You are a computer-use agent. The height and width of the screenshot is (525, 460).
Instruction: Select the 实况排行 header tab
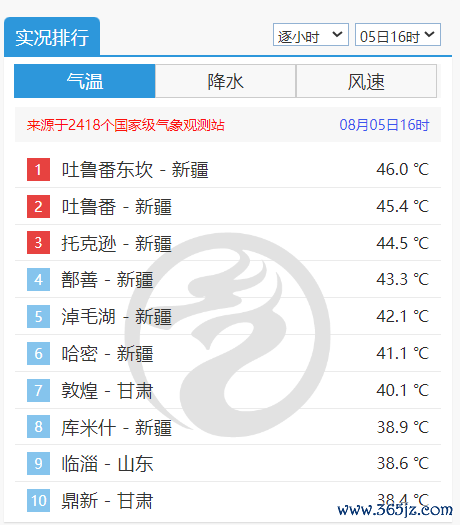click(x=52, y=37)
